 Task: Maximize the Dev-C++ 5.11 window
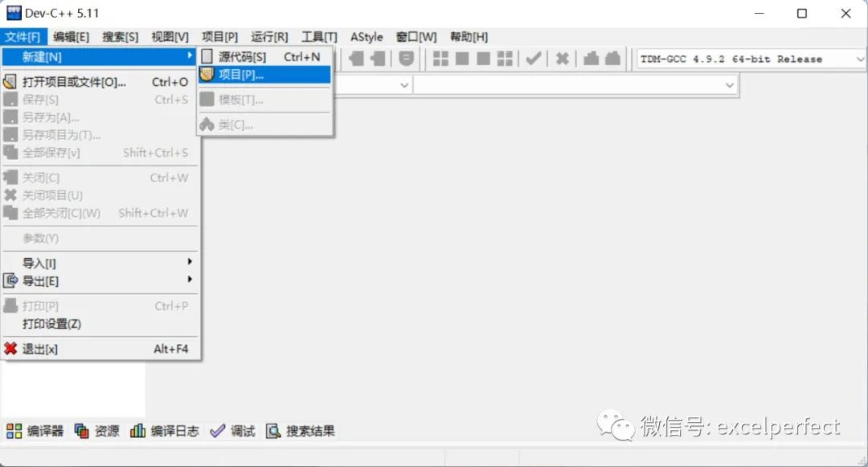(x=801, y=14)
